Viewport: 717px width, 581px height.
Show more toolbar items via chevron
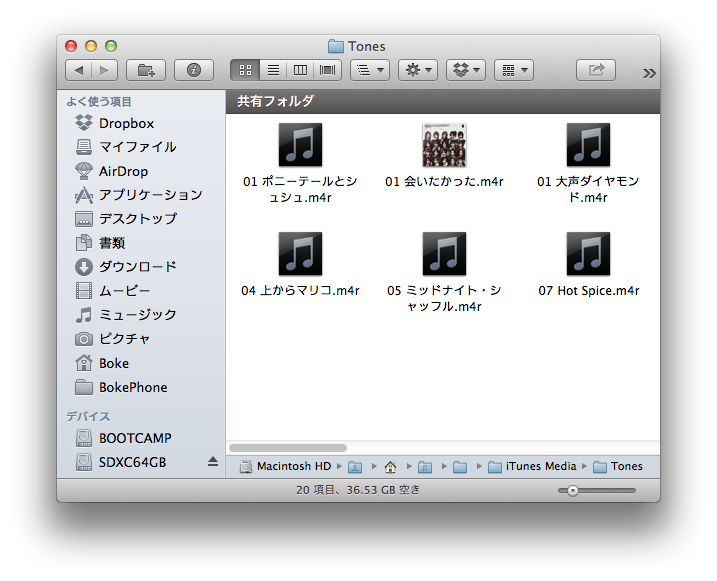coord(649,73)
